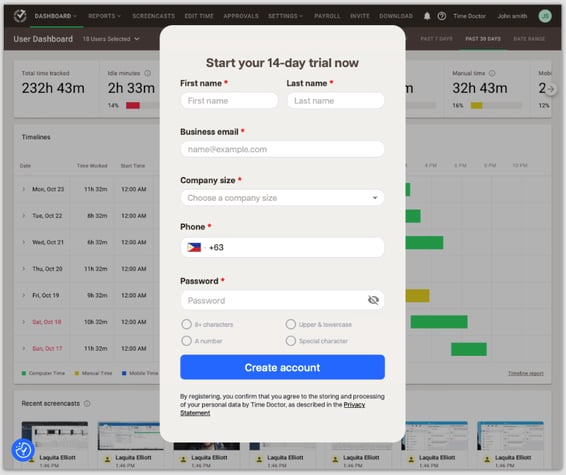Screen dimensions: 566x475
Task: Click the JS user avatar
Action: [x=545, y=16]
